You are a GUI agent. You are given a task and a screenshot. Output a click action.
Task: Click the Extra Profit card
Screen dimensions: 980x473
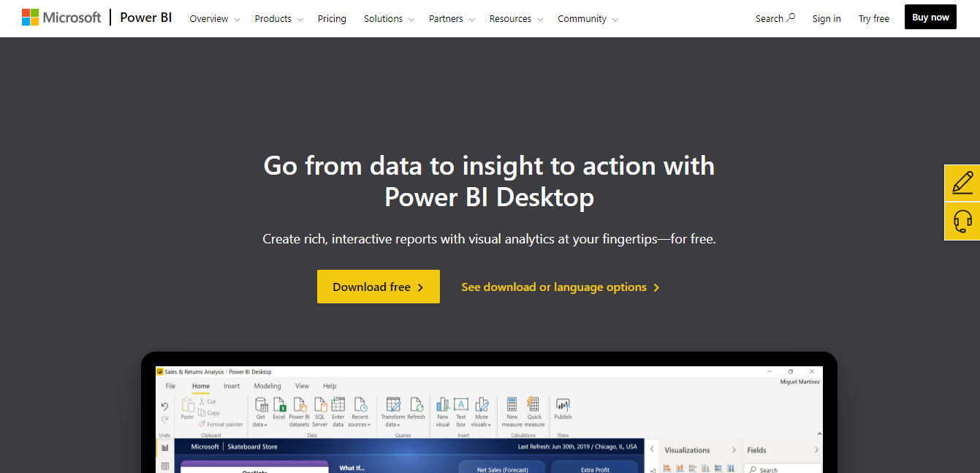pos(595,466)
